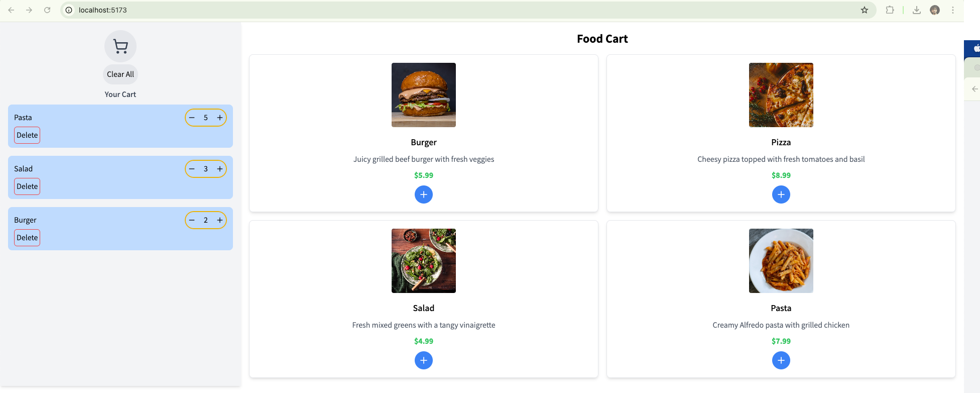This screenshot has width=980, height=393.
Task: Decrease Salad quantity in cart
Action: [x=192, y=169]
